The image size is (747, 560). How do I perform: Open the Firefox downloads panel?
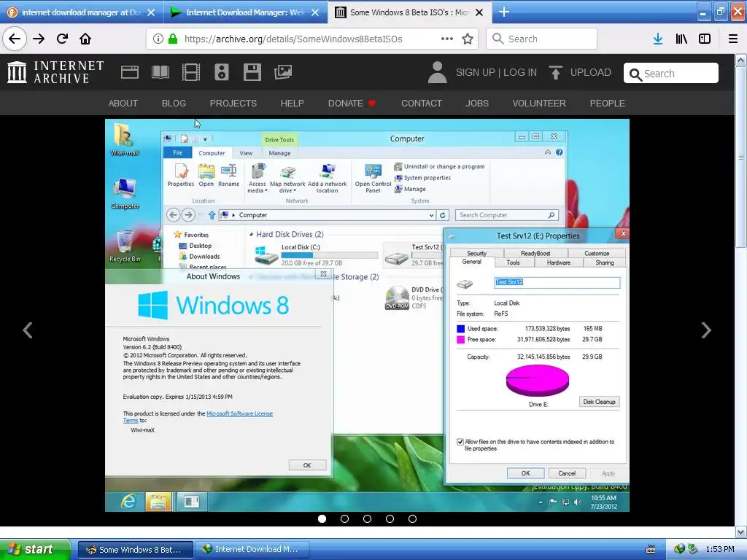click(658, 39)
